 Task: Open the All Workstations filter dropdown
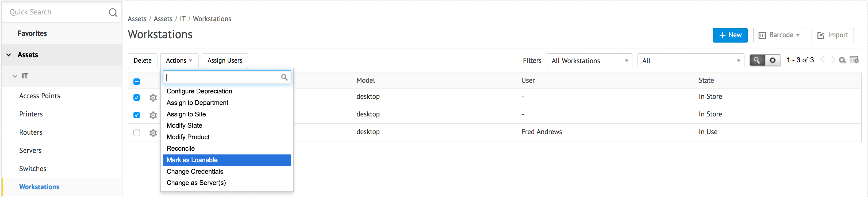point(589,61)
